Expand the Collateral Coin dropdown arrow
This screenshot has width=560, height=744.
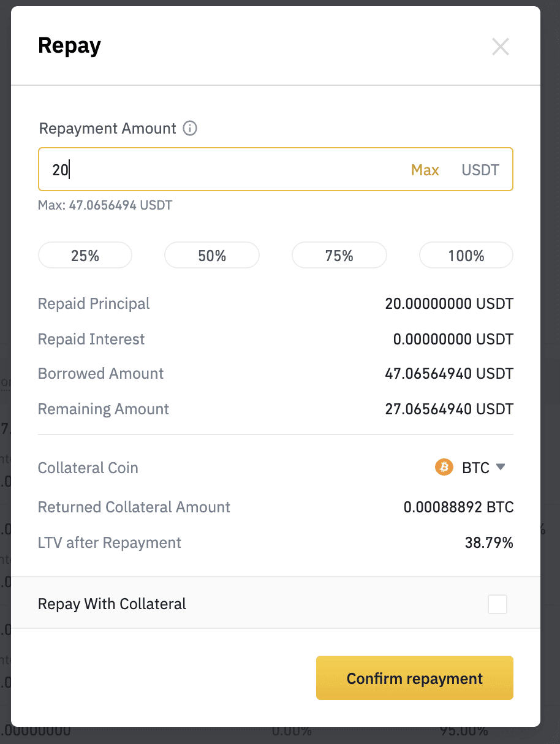501,467
